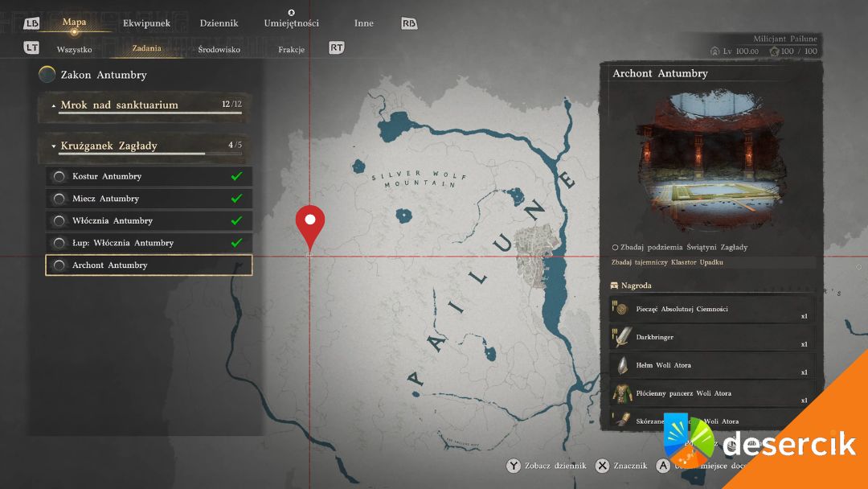The image size is (868, 489).
Task: Click the Y button journal icon
Action: click(x=513, y=466)
